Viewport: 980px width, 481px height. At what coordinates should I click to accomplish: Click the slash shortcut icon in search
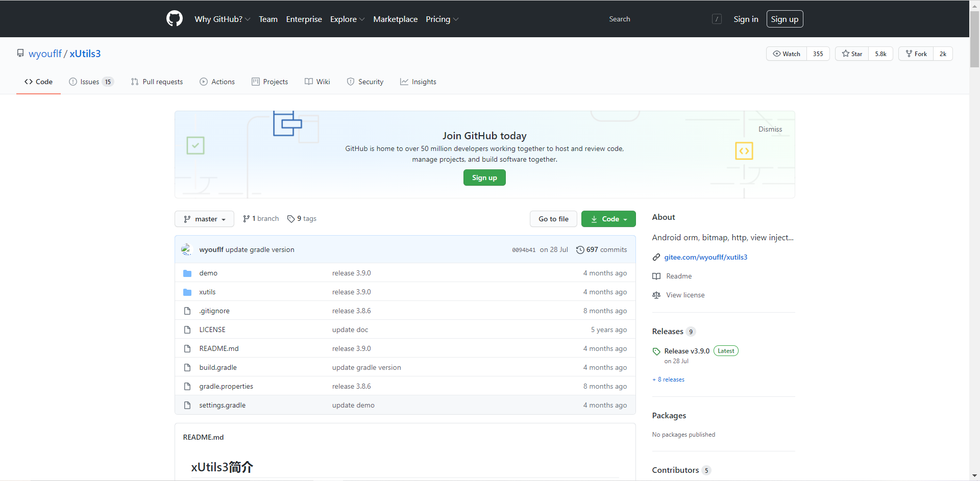coord(717,19)
